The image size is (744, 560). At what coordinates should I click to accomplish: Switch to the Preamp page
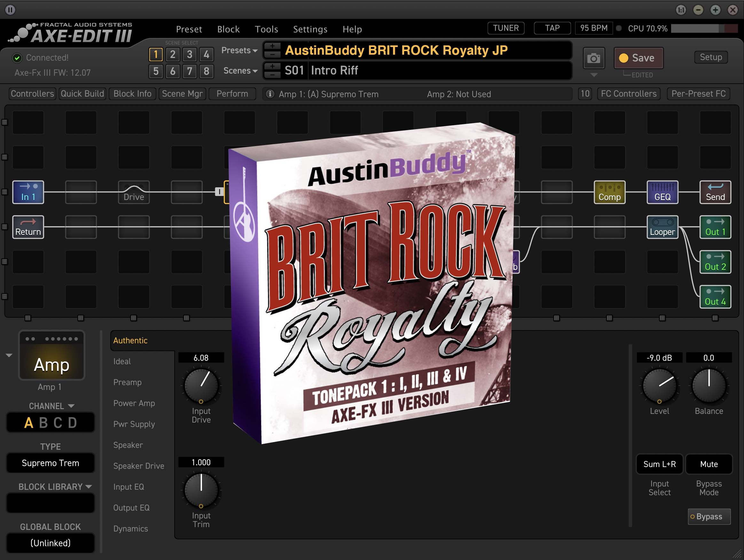click(128, 382)
